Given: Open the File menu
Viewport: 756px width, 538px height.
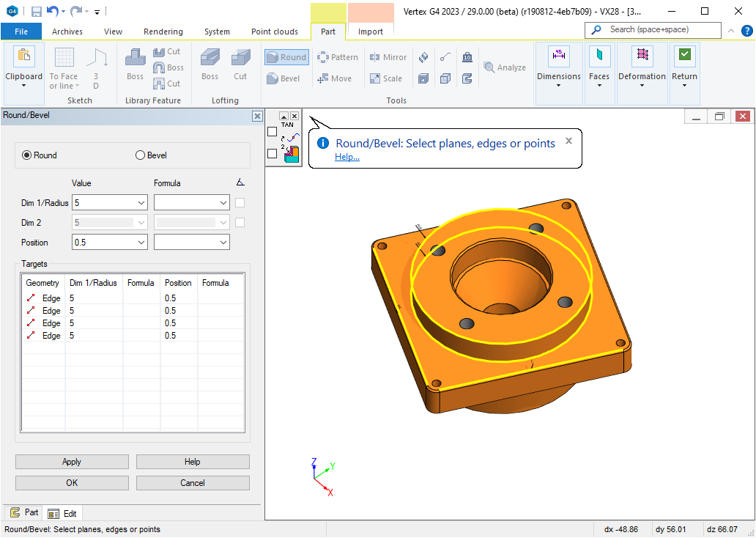Looking at the screenshot, I should pos(21,32).
